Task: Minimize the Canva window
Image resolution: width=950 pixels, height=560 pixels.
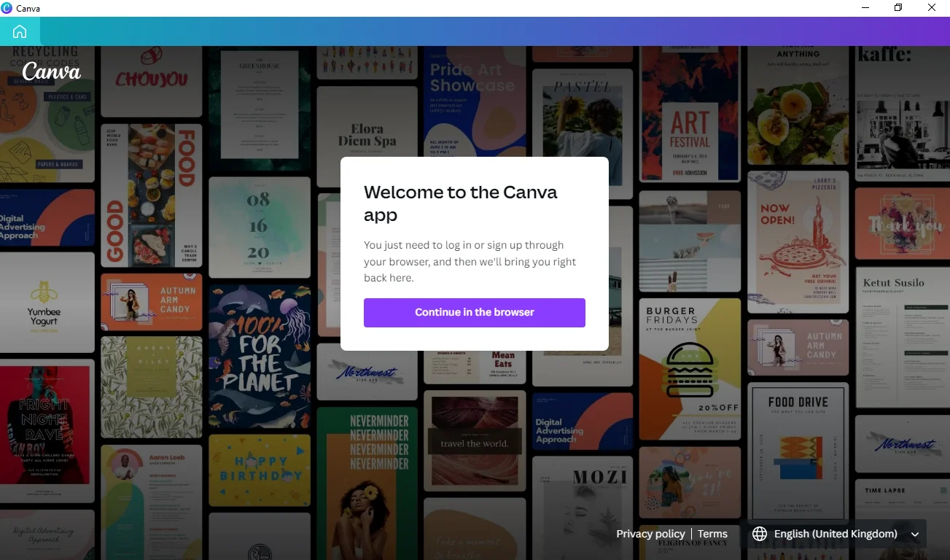Action: point(865,8)
